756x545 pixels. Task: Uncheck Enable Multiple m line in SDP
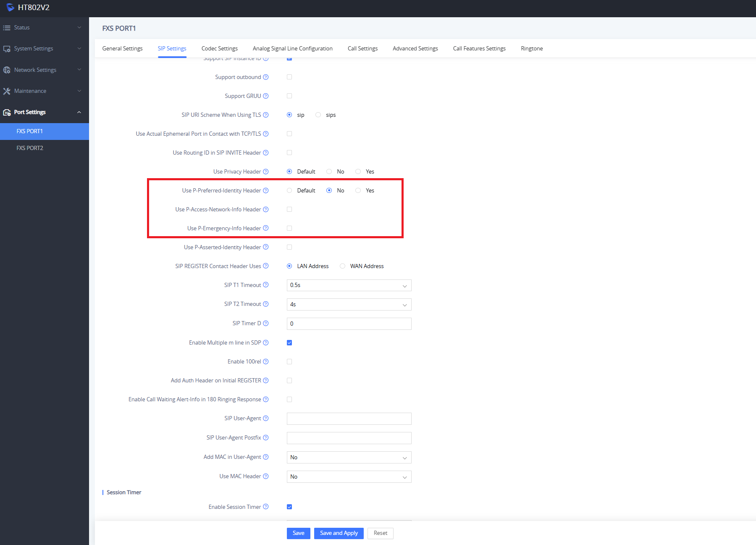point(289,343)
